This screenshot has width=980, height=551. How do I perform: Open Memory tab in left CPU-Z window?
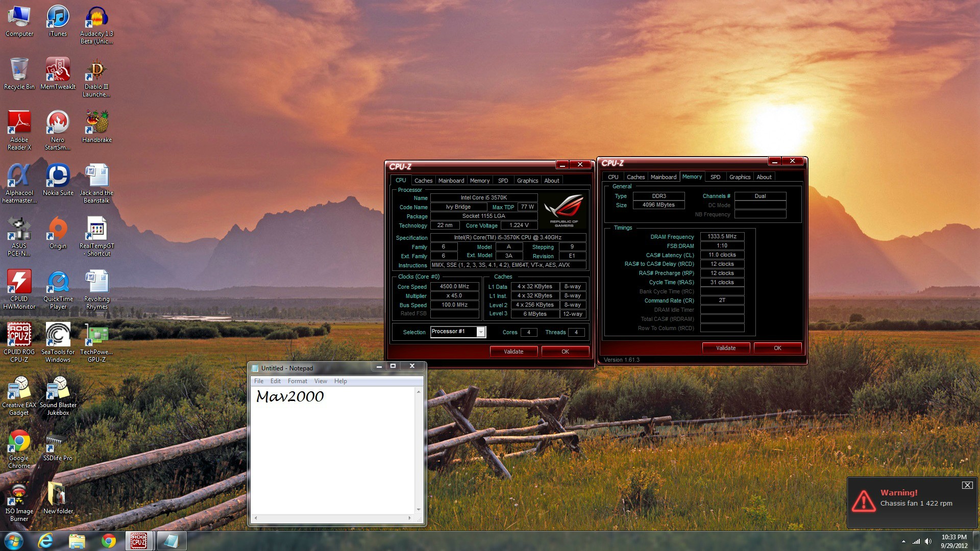(x=479, y=181)
